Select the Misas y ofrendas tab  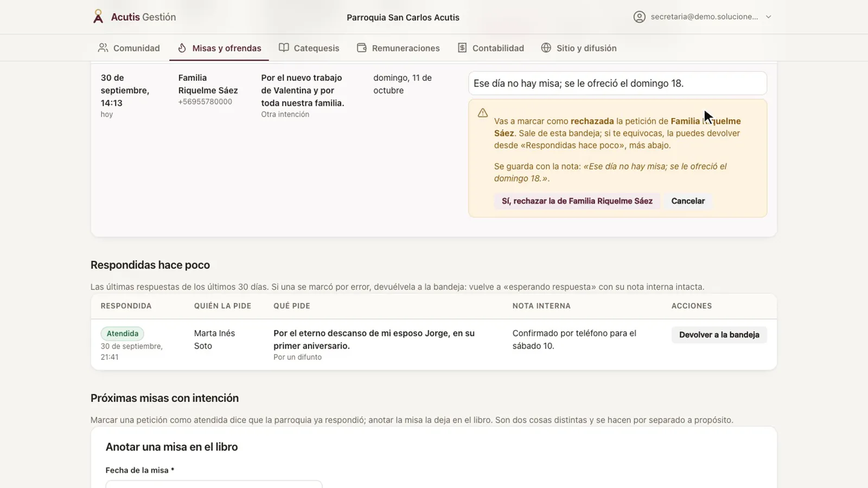219,48
